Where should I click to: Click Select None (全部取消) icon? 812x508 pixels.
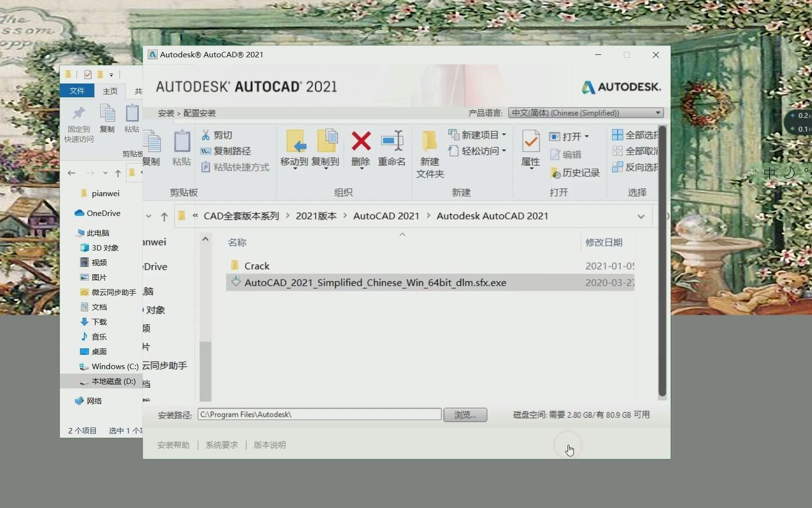point(617,151)
